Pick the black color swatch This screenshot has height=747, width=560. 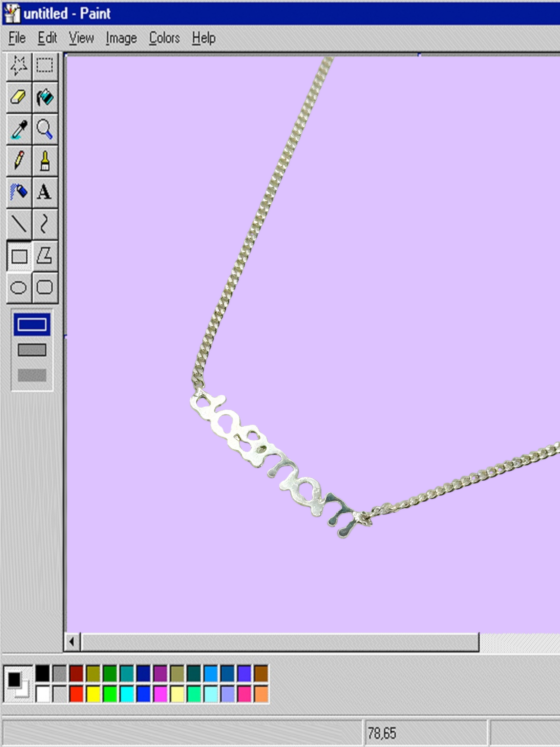coord(43,673)
